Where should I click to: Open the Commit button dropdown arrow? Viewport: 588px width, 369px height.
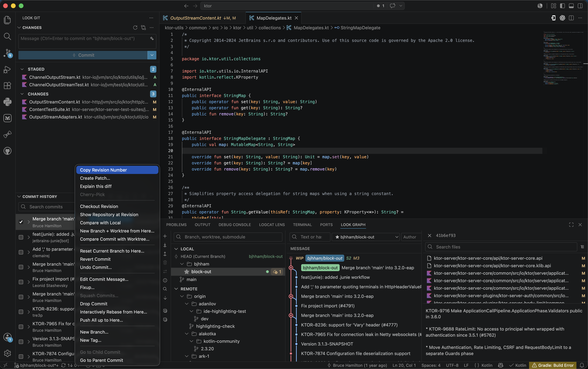(x=152, y=55)
